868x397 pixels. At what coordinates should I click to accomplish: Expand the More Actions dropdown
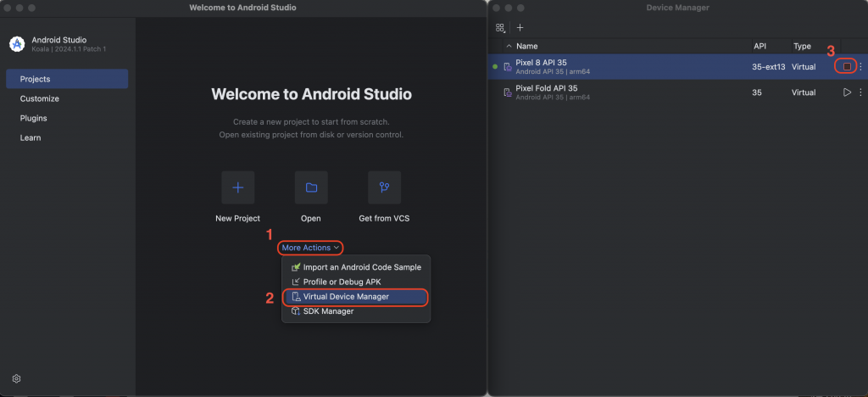click(310, 248)
